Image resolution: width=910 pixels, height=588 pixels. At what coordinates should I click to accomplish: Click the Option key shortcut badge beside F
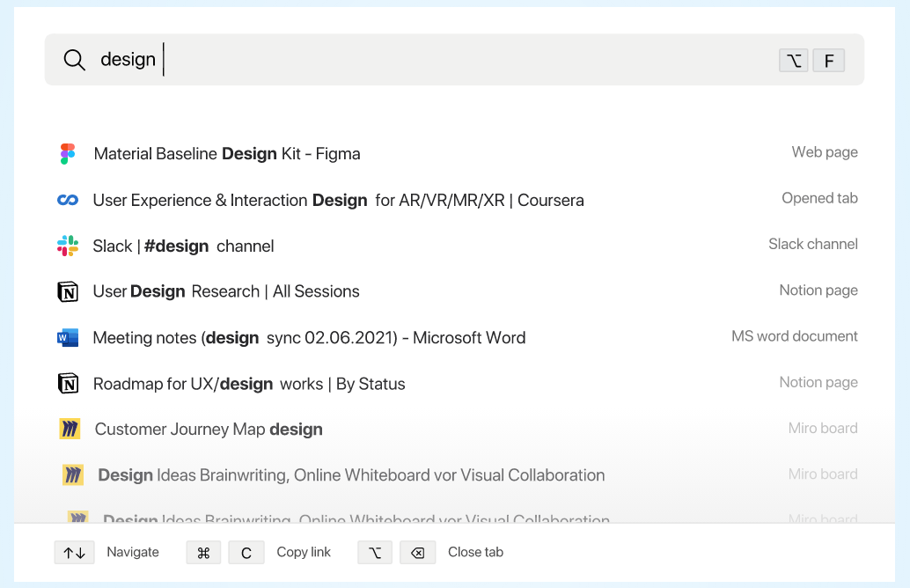[793, 61]
